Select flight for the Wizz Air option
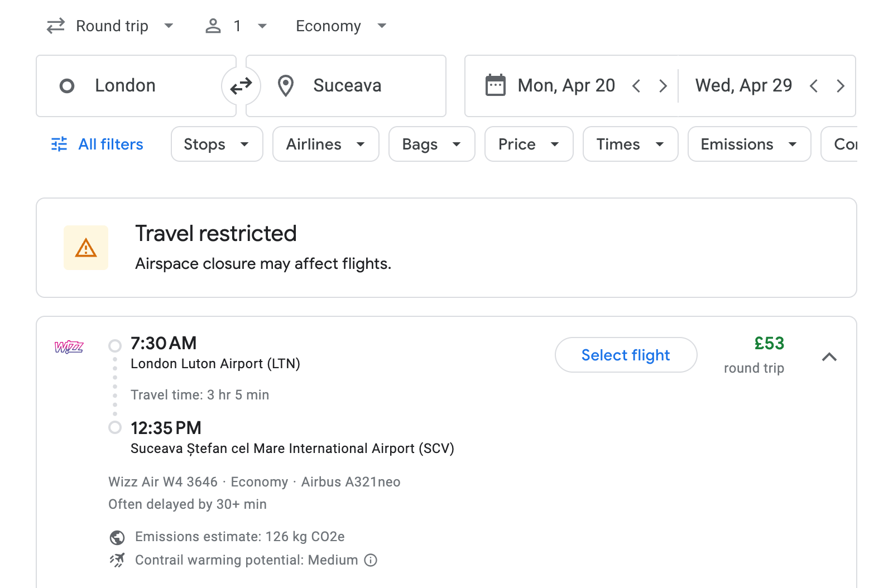This screenshot has width=893, height=588. 626,355
